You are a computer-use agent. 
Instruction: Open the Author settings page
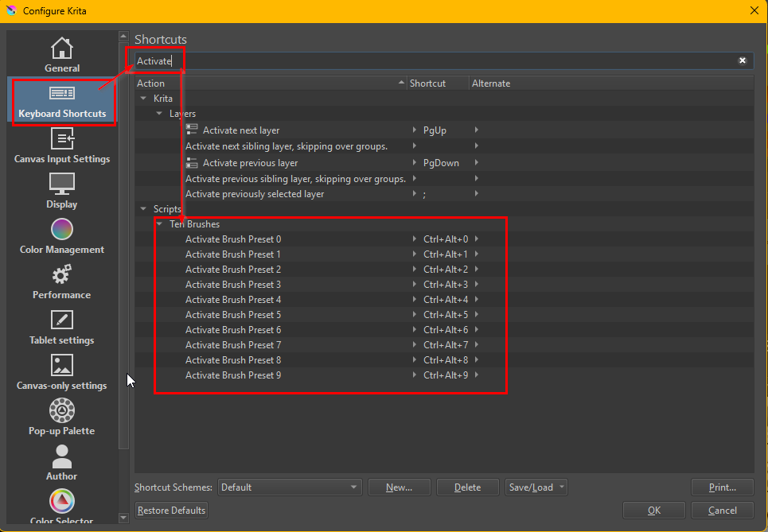coord(62,463)
